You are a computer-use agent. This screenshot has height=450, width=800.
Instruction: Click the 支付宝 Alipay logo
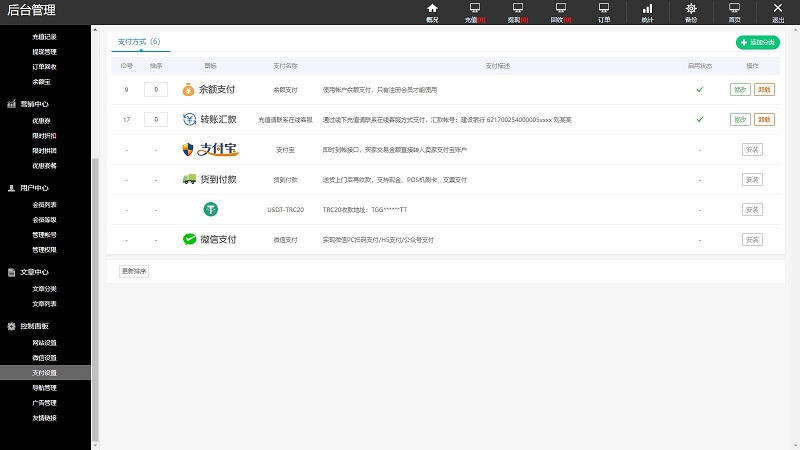[x=211, y=149]
